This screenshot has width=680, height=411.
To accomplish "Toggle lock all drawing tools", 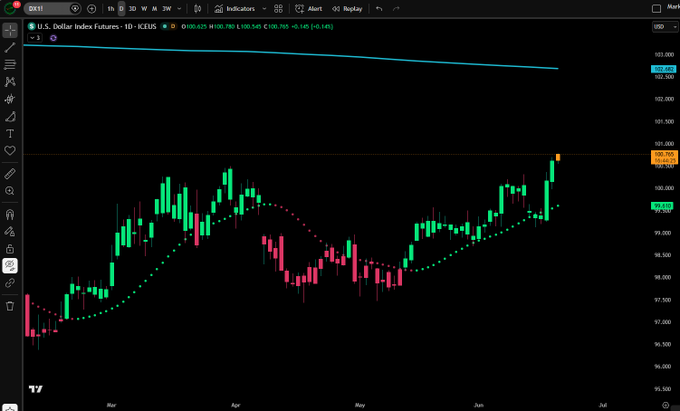I will click(x=10, y=249).
